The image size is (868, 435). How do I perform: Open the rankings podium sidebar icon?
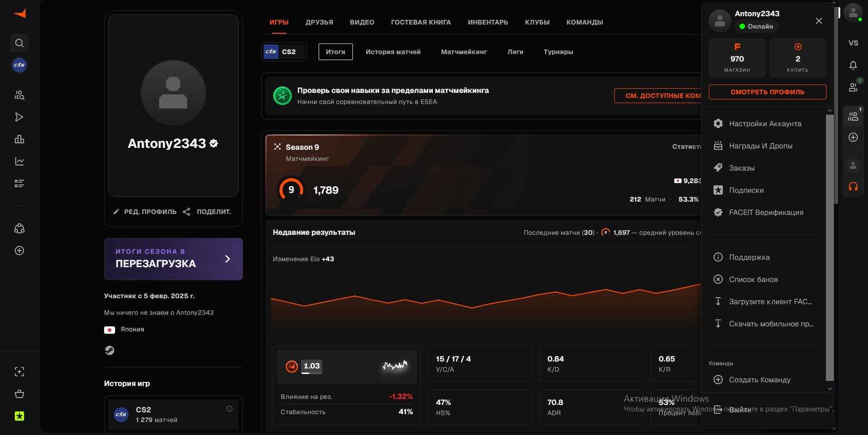click(19, 139)
